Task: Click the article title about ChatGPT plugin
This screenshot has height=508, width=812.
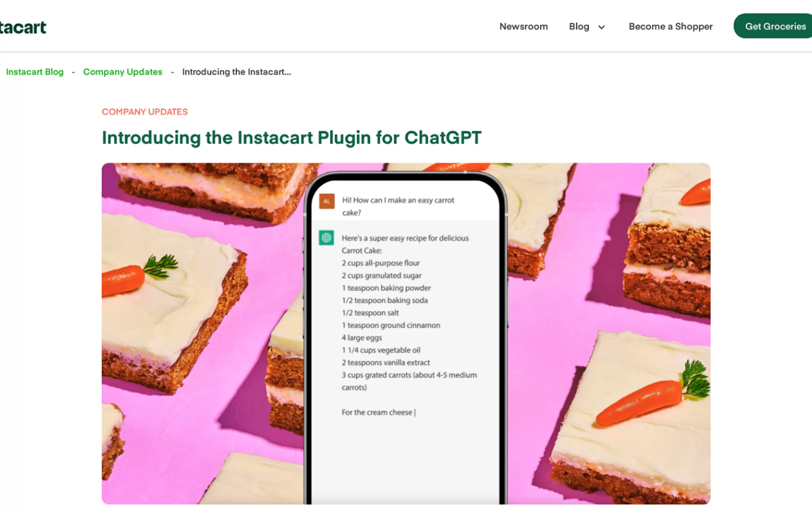Action: tap(292, 138)
